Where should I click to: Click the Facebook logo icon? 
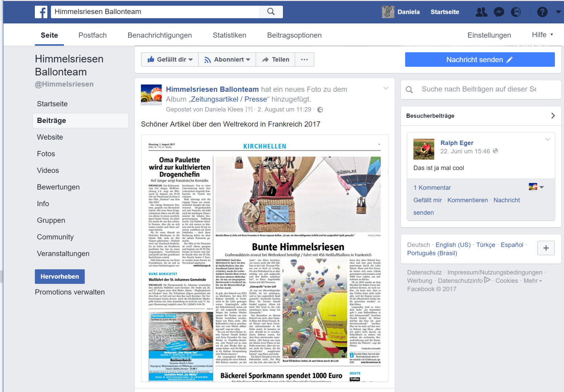coord(41,12)
